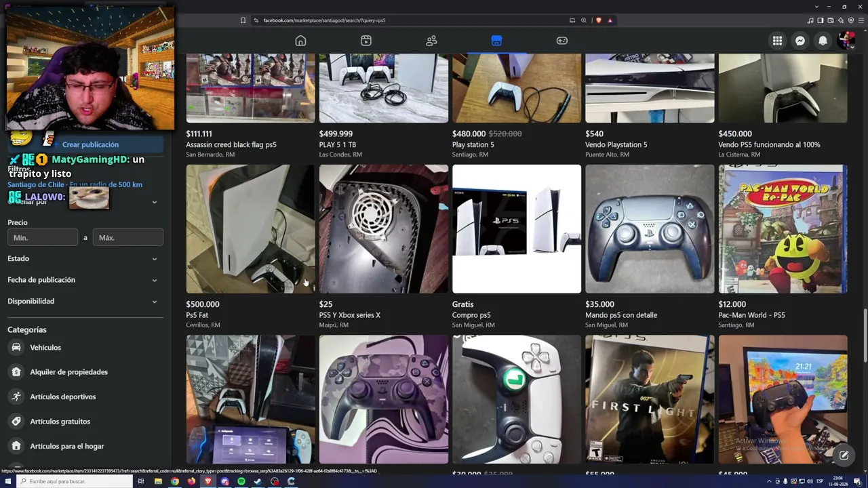Expand the sort-by dropdown chevron
This screenshot has height=488, width=868.
[155, 202]
